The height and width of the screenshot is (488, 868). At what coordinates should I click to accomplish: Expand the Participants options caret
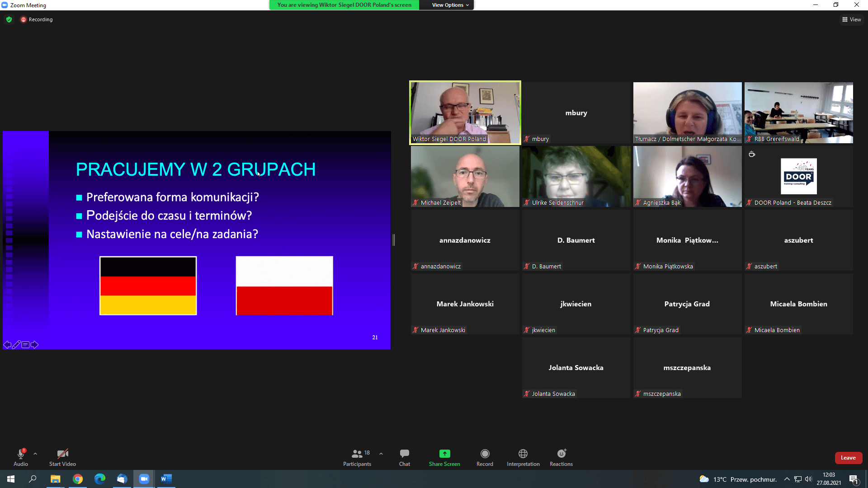(x=381, y=454)
